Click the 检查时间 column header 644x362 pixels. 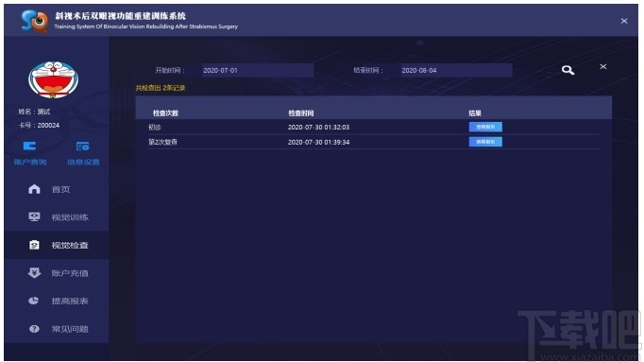pos(301,113)
